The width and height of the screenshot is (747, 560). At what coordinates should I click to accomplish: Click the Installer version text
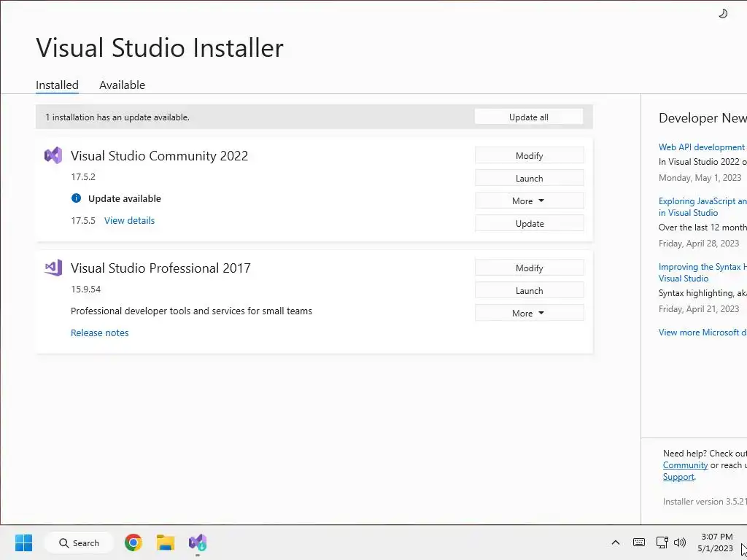tap(705, 502)
